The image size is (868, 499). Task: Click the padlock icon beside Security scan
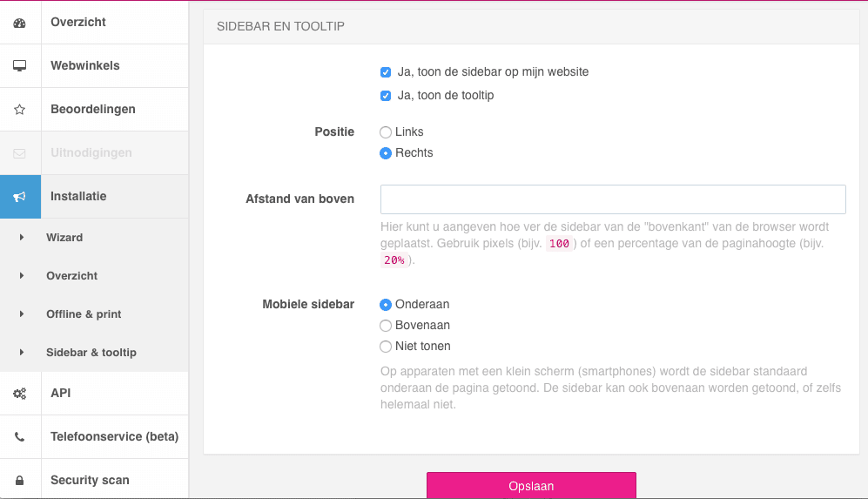(x=19, y=481)
